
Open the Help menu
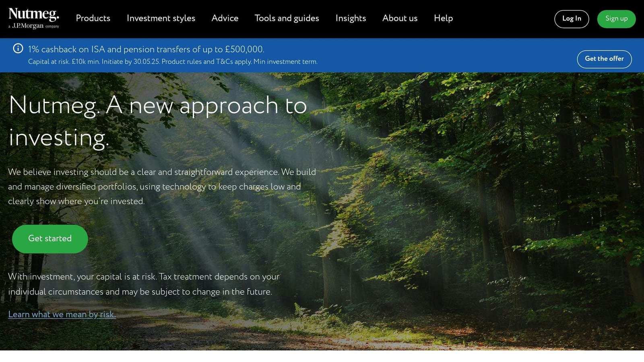point(444,18)
